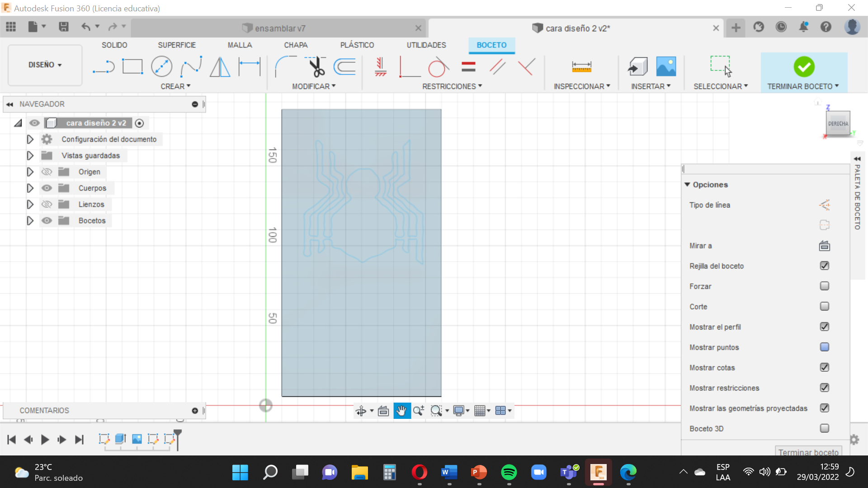Enable the Boceto 3D checkbox
The image size is (868, 488).
824,428
